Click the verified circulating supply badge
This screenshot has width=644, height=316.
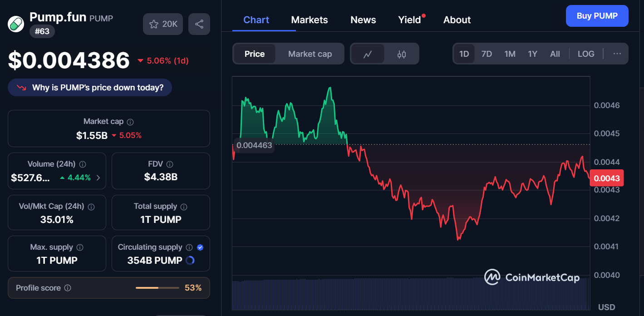click(200, 247)
